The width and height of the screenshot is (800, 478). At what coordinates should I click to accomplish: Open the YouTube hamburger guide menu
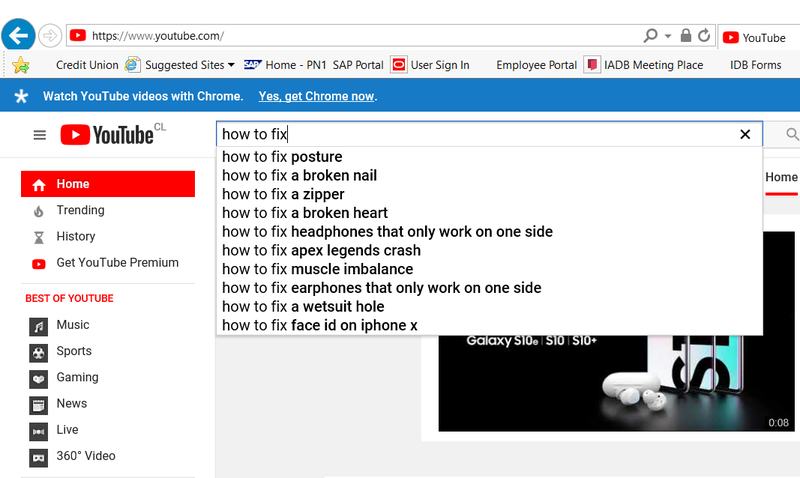(x=40, y=135)
